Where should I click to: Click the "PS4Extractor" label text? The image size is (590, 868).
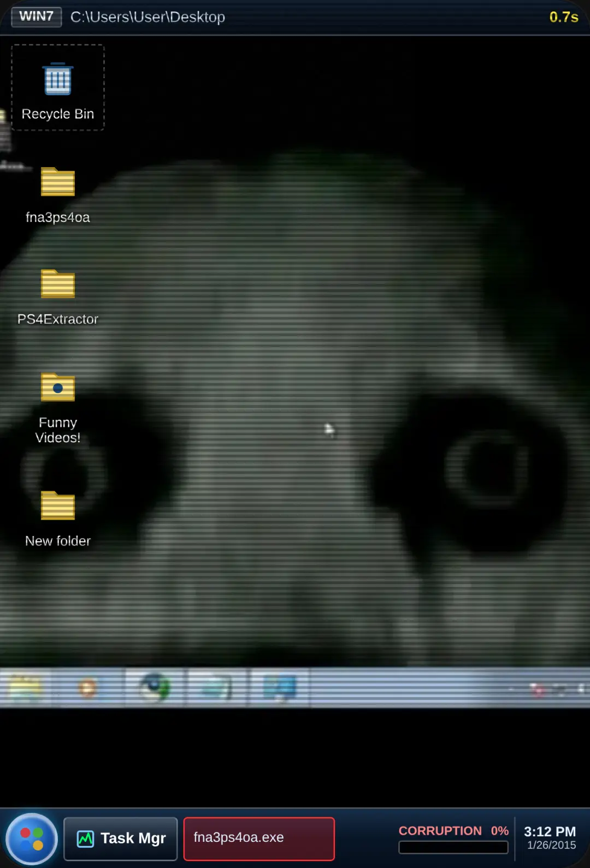point(58,319)
